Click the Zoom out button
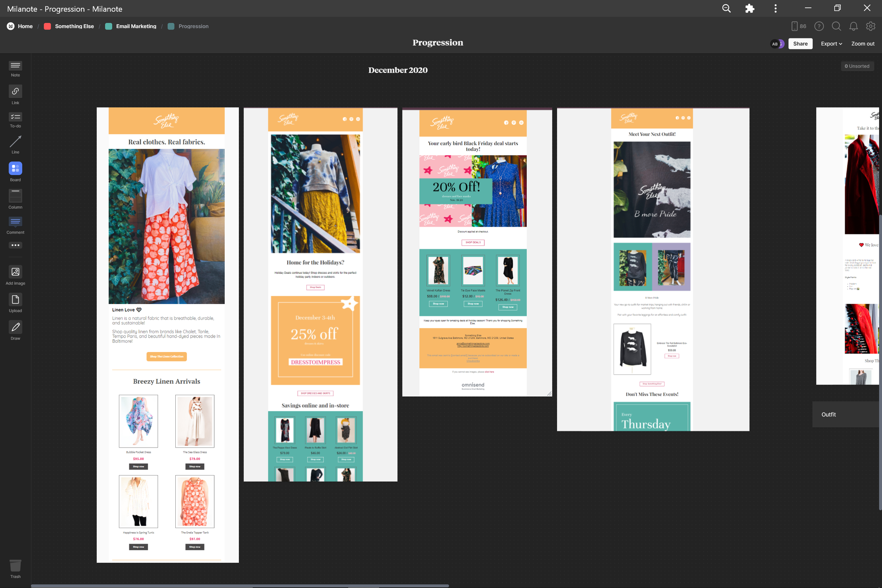 tap(863, 44)
